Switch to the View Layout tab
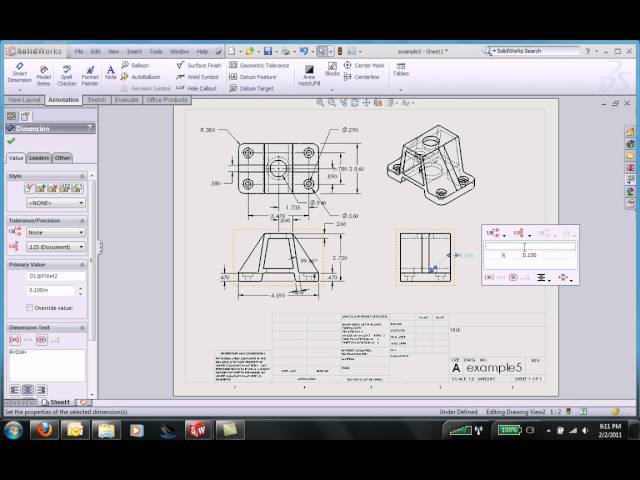 pyautogui.click(x=24, y=100)
